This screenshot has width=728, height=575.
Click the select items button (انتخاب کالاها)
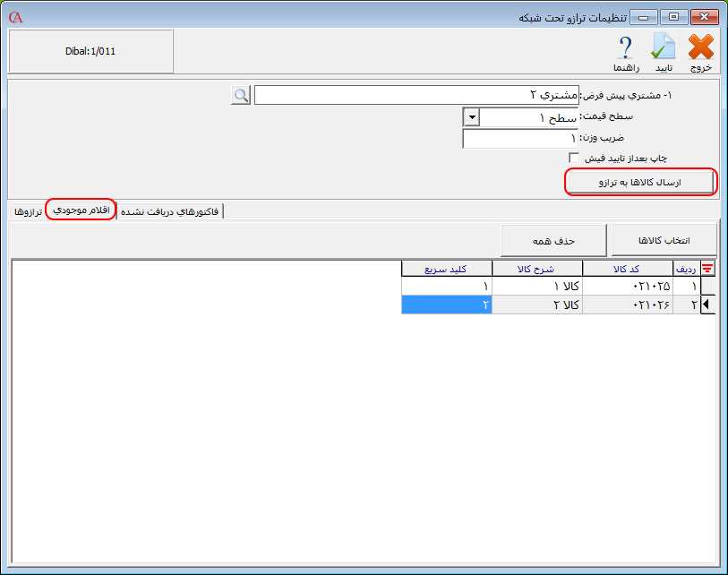click(x=664, y=240)
